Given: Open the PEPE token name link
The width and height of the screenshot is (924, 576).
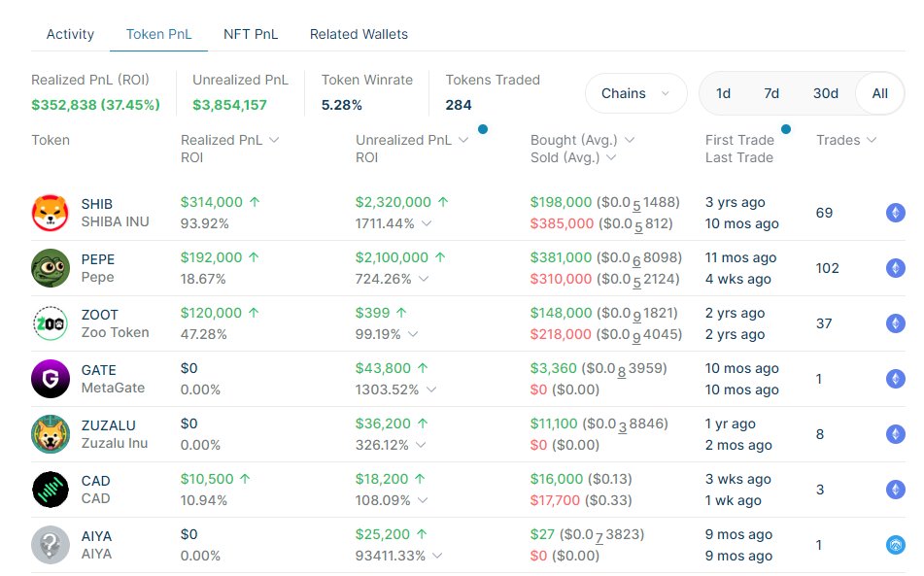Looking at the screenshot, I should pyautogui.click(x=98, y=259).
